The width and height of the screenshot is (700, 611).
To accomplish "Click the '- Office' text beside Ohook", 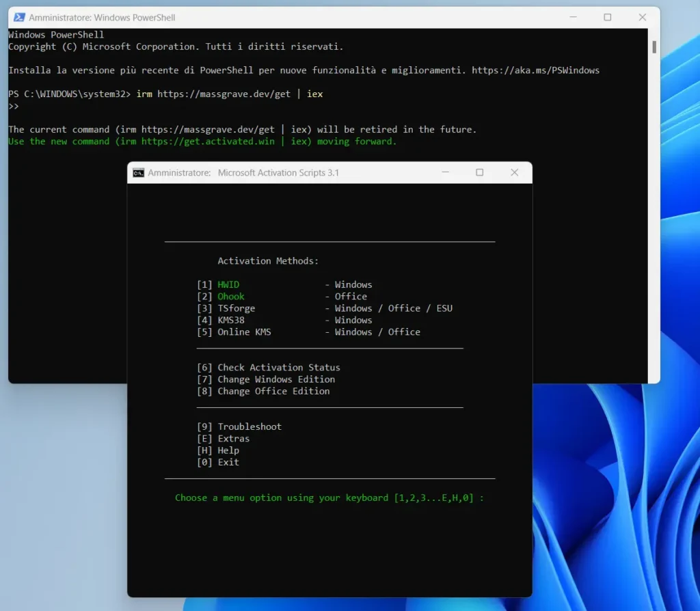I will 346,297.
